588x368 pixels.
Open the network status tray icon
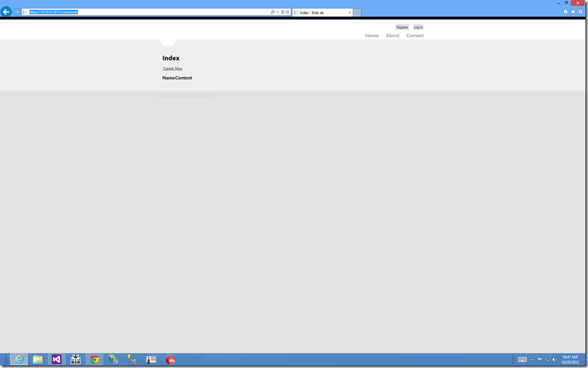(547, 360)
